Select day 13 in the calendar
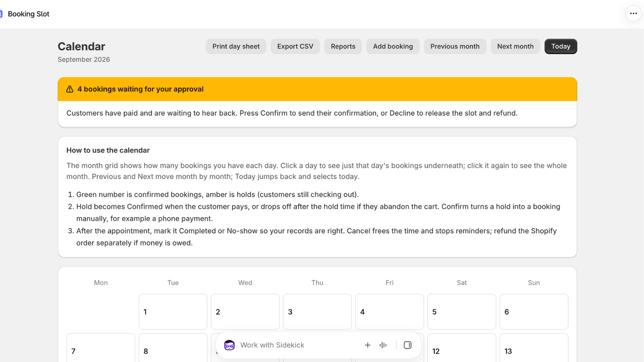The image size is (644, 362). click(534, 348)
